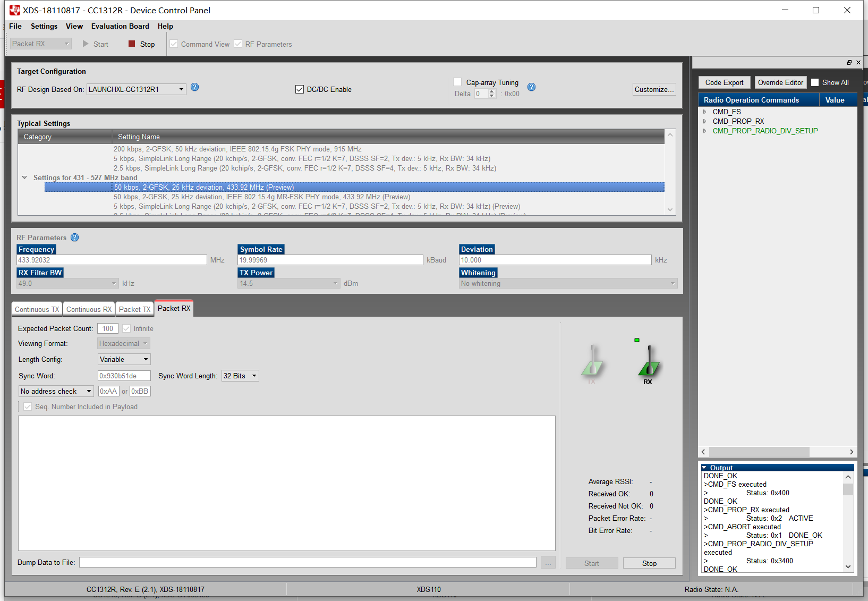The width and height of the screenshot is (868, 601).
Task: Open the address check dropdown
Action: [56, 391]
